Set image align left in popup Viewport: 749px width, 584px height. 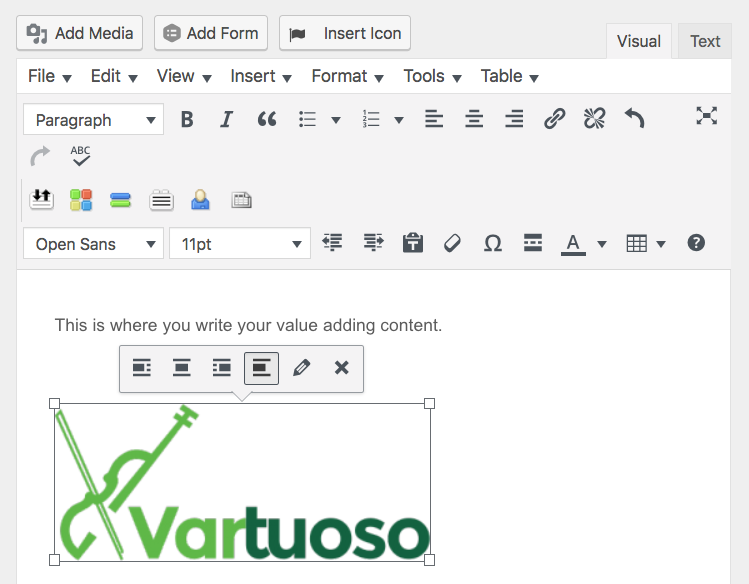click(141, 368)
